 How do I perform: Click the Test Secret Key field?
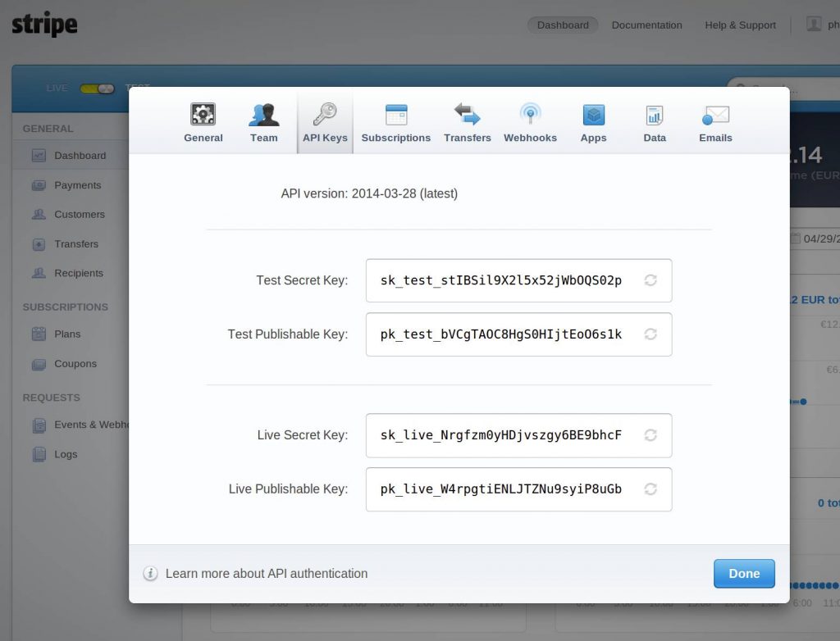518,280
